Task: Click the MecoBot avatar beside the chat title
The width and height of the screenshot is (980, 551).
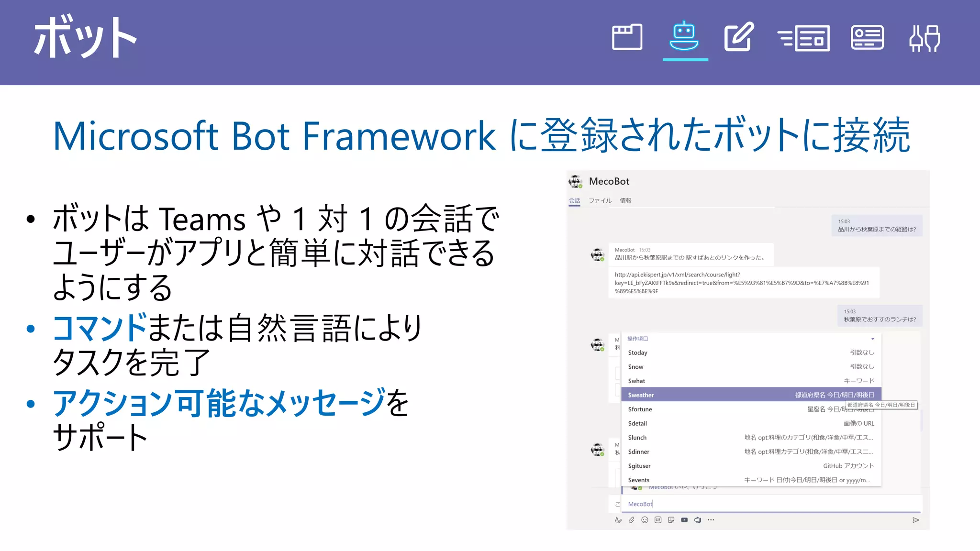Action: click(x=576, y=182)
